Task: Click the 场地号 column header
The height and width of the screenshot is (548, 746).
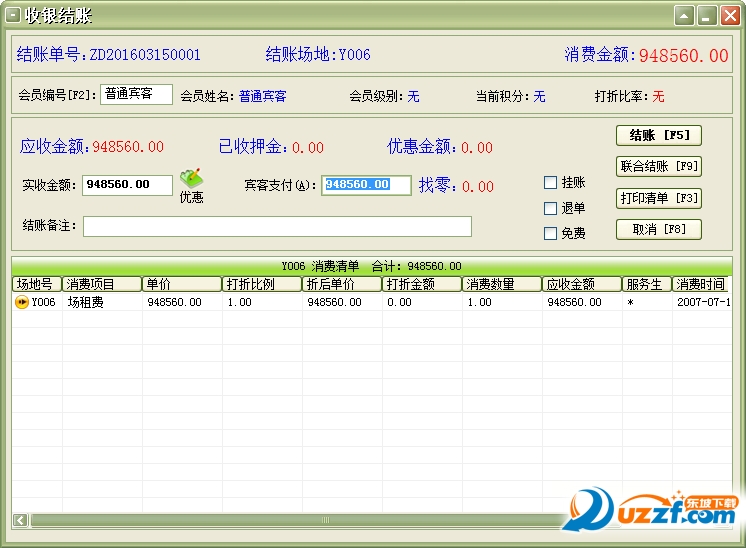Action: click(x=37, y=284)
